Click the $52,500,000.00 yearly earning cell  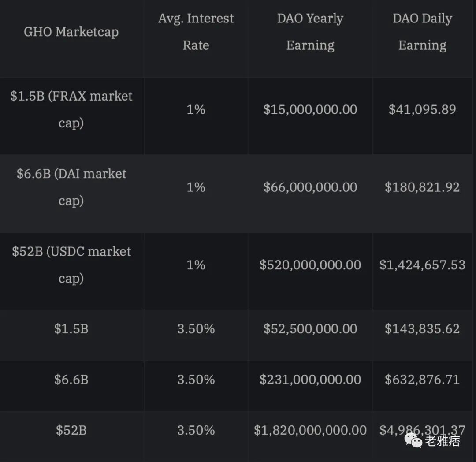point(310,328)
